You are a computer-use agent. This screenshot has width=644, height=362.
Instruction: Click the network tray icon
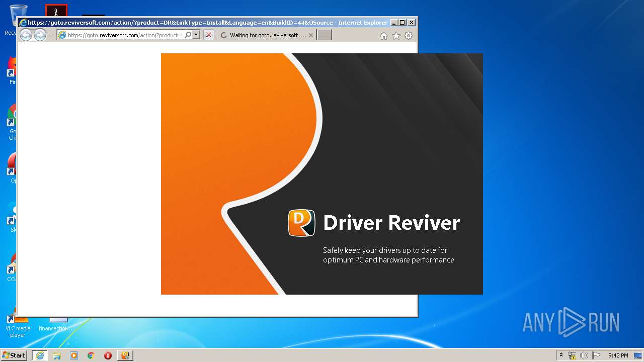[x=572, y=355]
